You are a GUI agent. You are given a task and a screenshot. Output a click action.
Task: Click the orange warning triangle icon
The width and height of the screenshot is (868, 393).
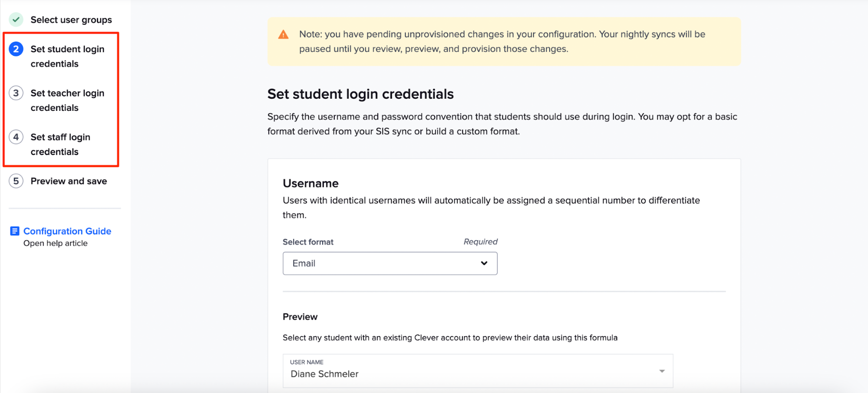pyautogui.click(x=284, y=34)
